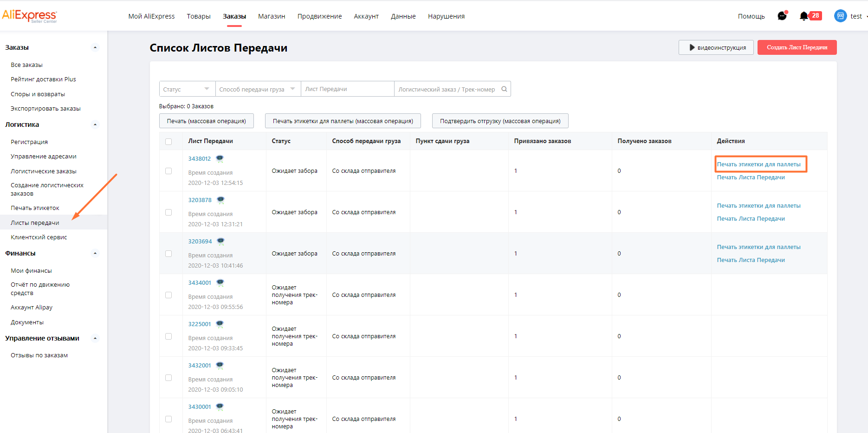Open the Продвижение top menu

point(319,16)
